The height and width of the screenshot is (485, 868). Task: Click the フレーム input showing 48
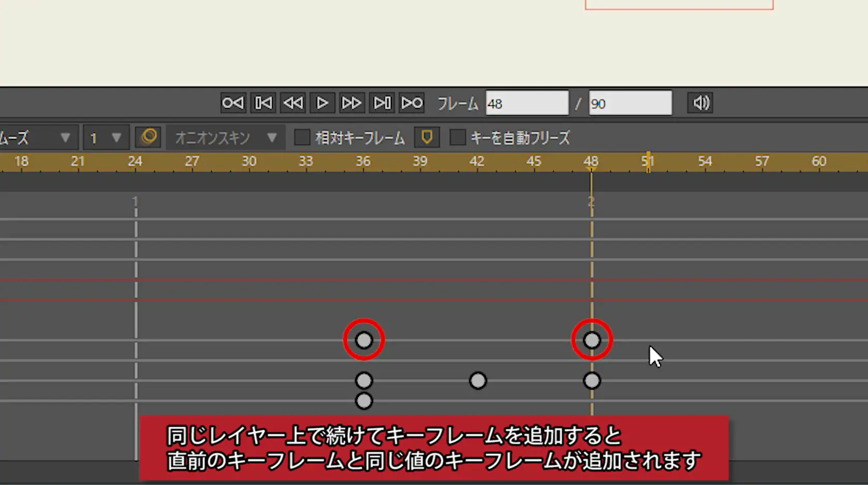526,103
